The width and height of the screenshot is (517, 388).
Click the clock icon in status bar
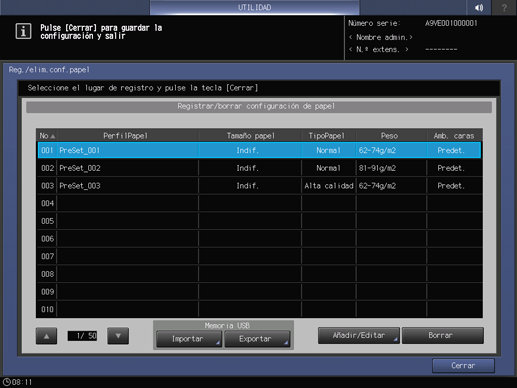click(6, 382)
